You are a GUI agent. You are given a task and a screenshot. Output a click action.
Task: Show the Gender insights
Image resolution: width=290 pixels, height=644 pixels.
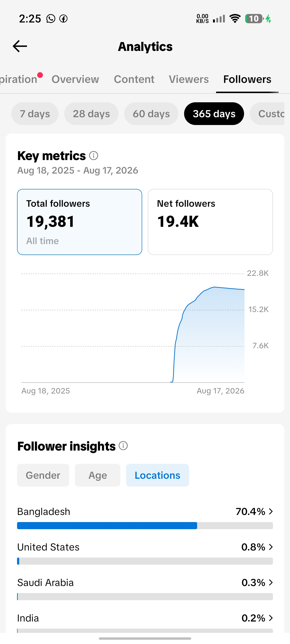43,475
